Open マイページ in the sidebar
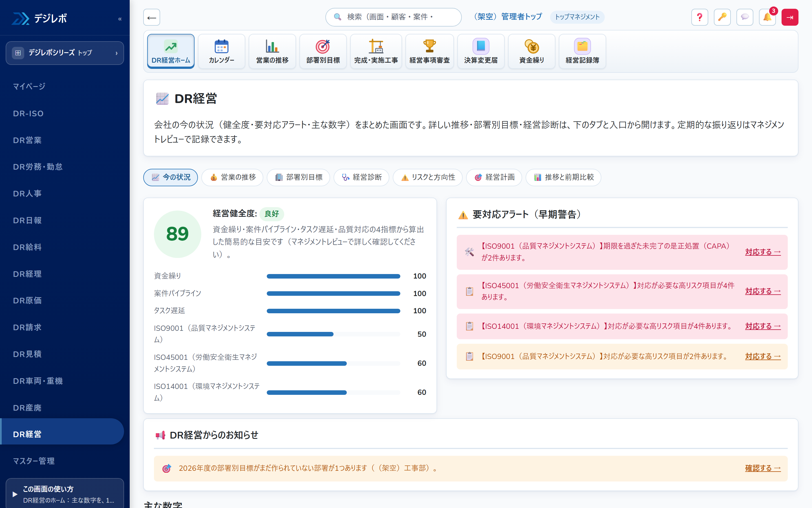 pyautogui.click(x=62, y=86)
